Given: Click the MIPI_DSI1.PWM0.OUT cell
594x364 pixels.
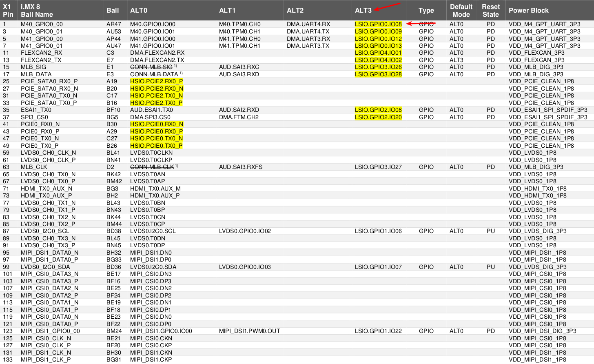Looking at the screenshot, I should [250, 331].
